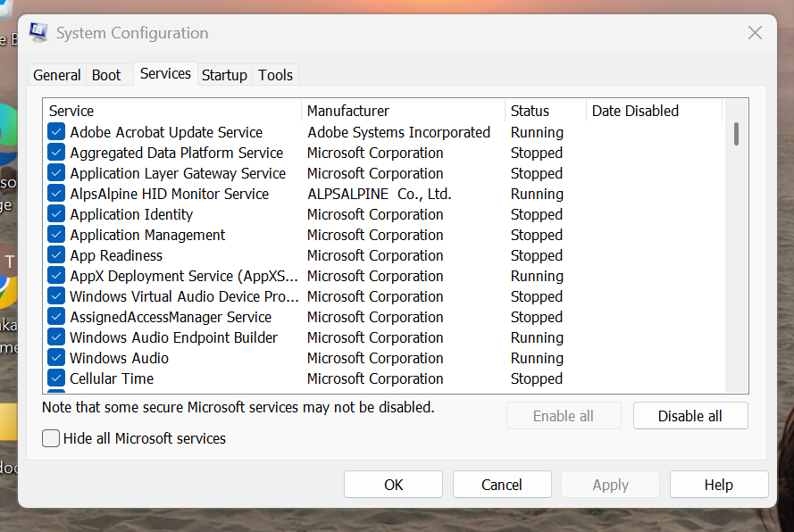
Task: Select 'Cellular Time' service name
Action: tap(112, 378)
